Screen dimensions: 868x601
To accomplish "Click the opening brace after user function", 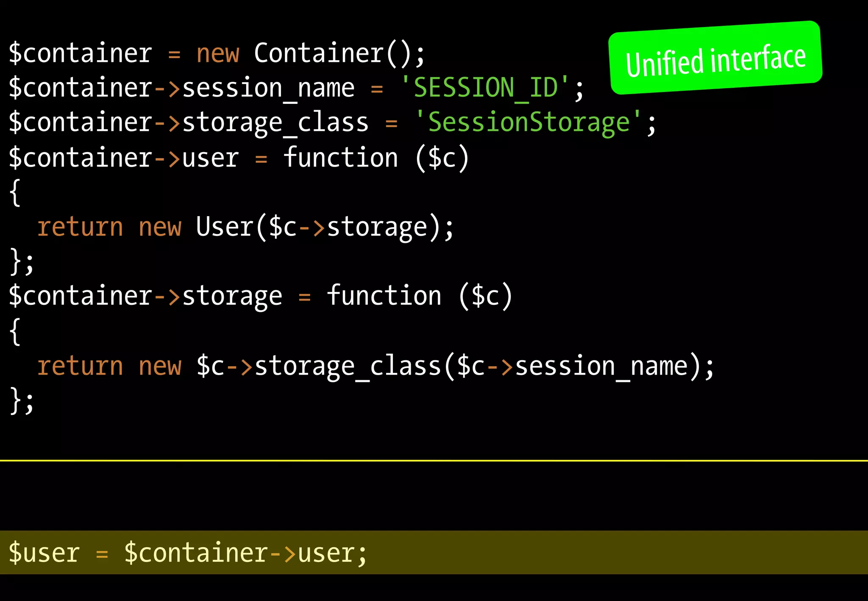I will pyautogui.click(x=15, y=192).
